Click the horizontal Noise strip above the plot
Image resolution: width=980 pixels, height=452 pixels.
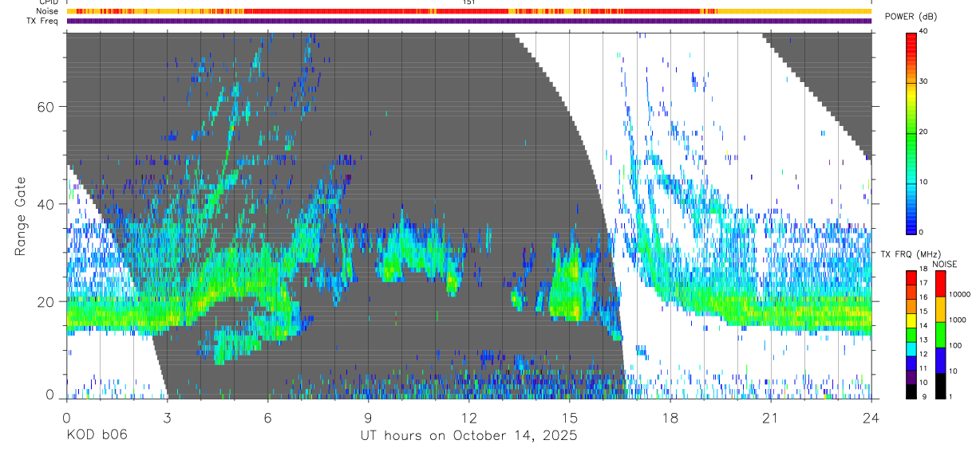click(x=468, y=11)
